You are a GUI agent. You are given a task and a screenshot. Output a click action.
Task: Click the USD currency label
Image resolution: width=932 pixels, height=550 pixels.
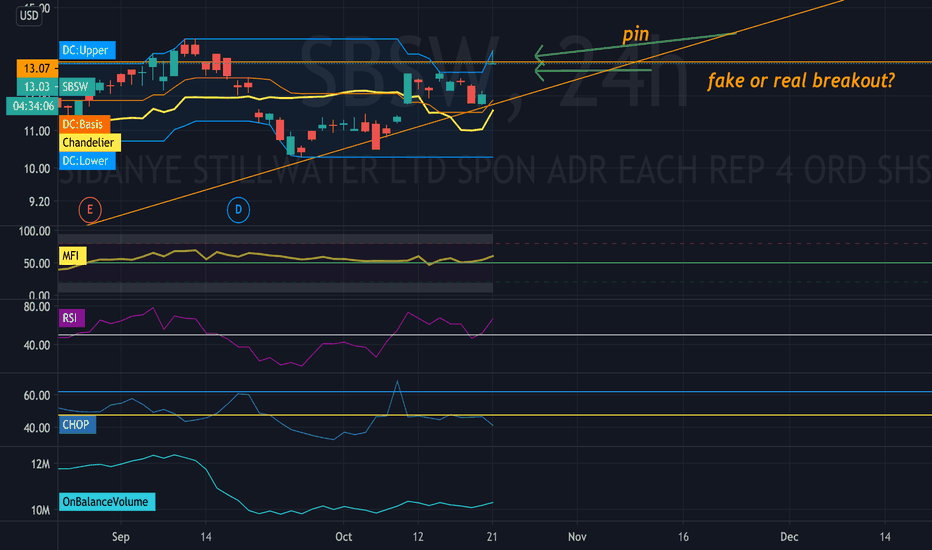click(x=29, y=15)
